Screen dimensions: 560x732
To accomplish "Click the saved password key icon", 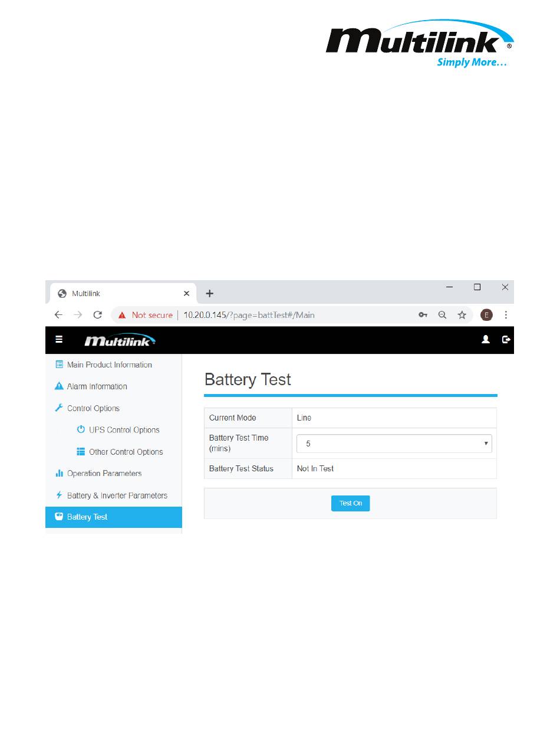I will point(423,315).
